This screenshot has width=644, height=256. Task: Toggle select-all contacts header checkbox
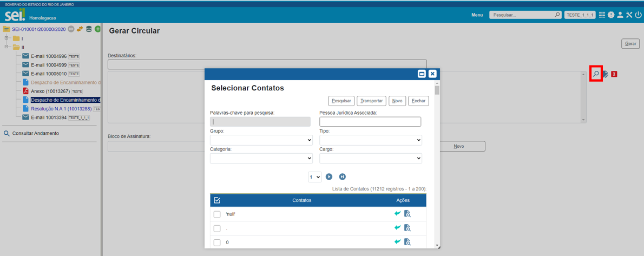[x=217, y=200]
